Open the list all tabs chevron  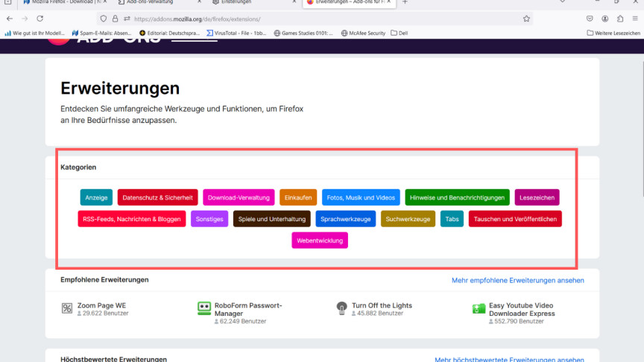562,2
